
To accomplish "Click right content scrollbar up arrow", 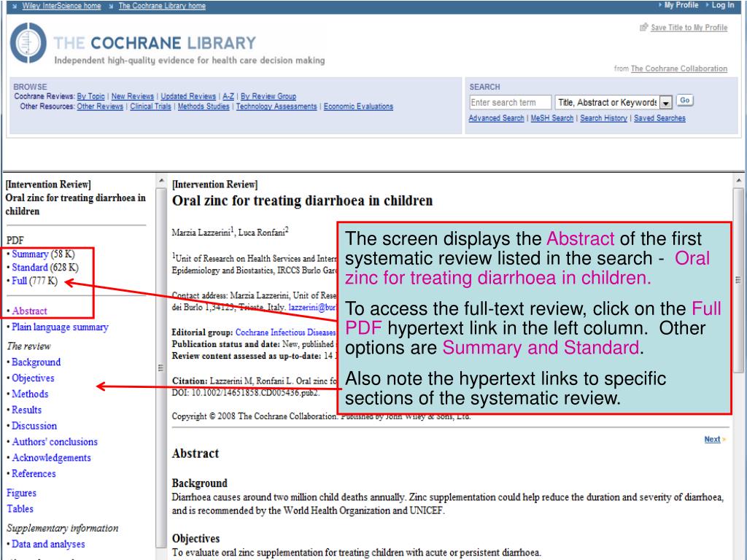I will [738, 181].
